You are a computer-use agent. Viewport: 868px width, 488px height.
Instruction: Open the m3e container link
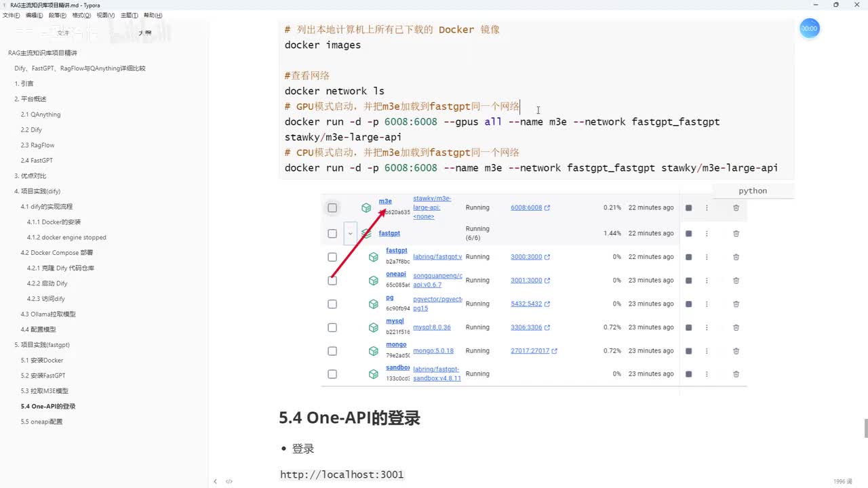pyautogui.click(x=385, y=201)
